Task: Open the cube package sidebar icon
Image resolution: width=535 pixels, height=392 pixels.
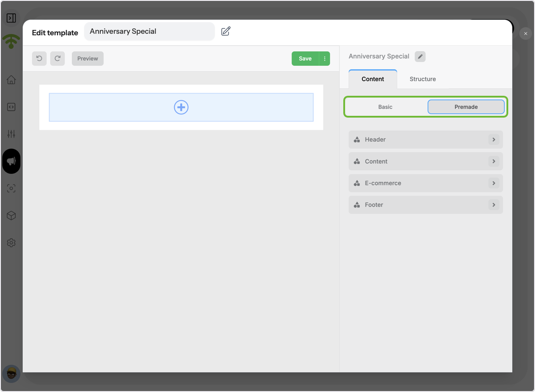Action: [x=11, y=216]
